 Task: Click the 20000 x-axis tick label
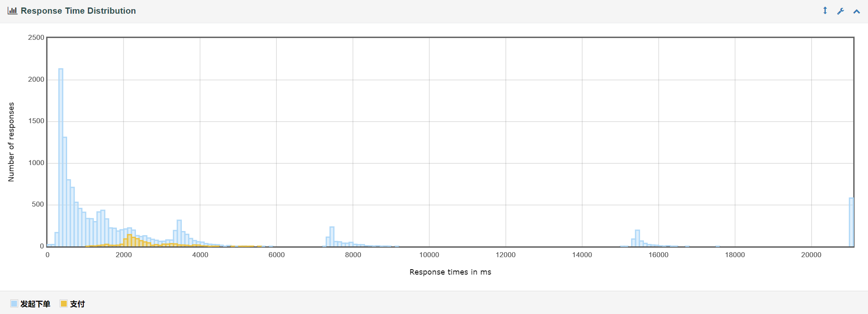(x=811, y=255)
